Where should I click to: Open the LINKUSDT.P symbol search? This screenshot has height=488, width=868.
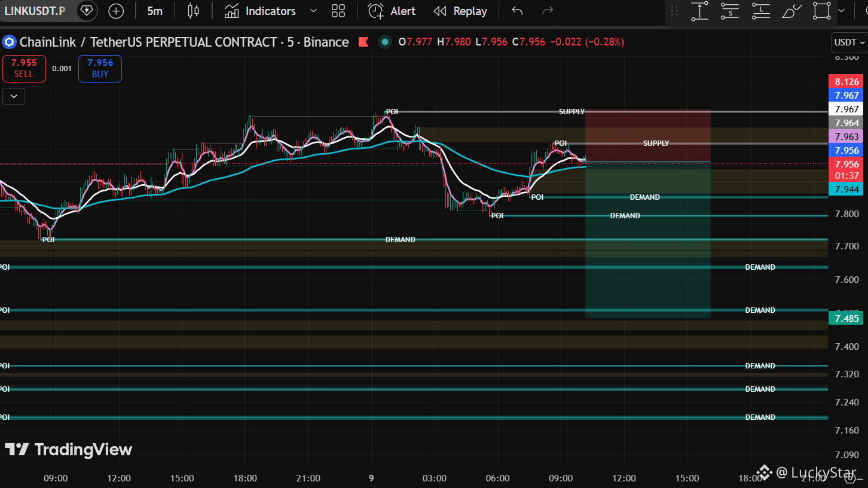coord(35,11)
